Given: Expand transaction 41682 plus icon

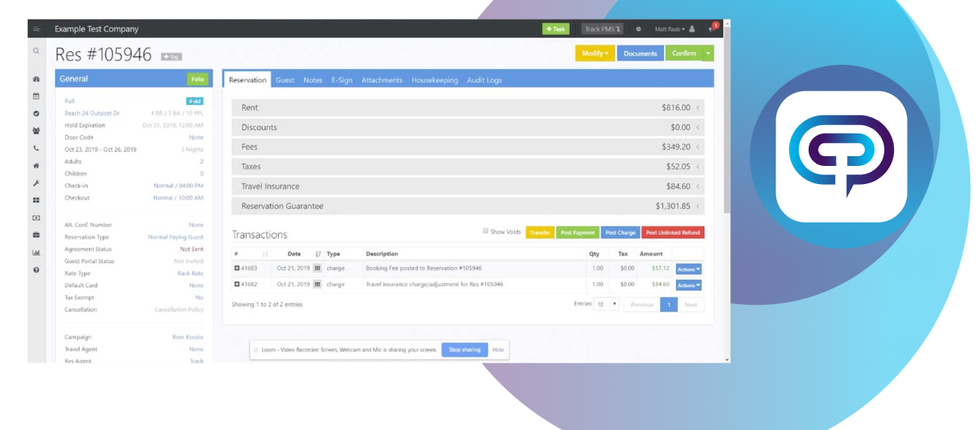Looking at the screenshot, I should pos(237,284).
